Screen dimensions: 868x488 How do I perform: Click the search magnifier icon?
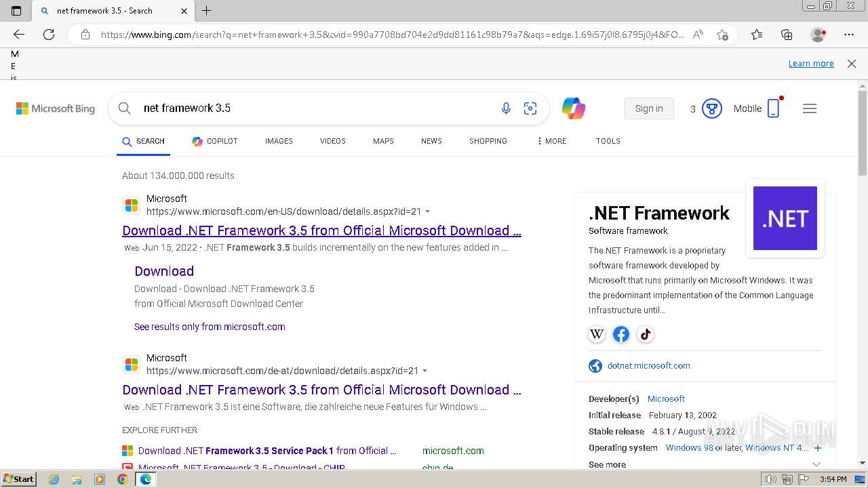pyautogui.click(x=124, y=108)
